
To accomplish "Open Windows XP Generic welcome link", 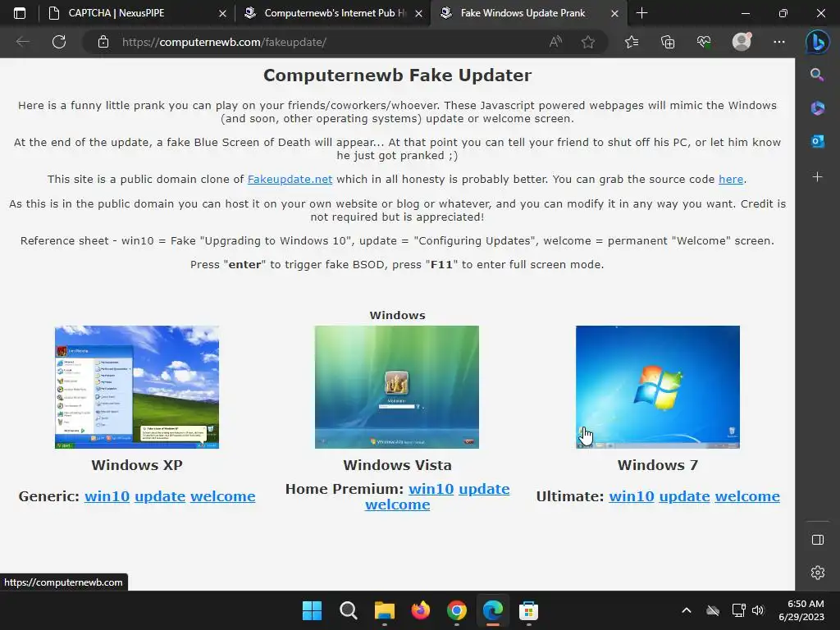I will [x=223, y=496].
